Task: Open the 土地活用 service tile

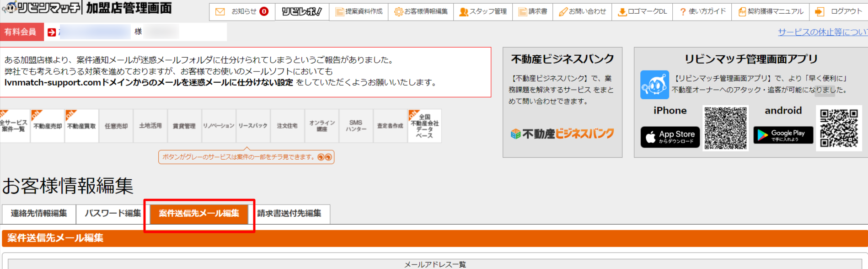Action: click(x=150, y=126)
